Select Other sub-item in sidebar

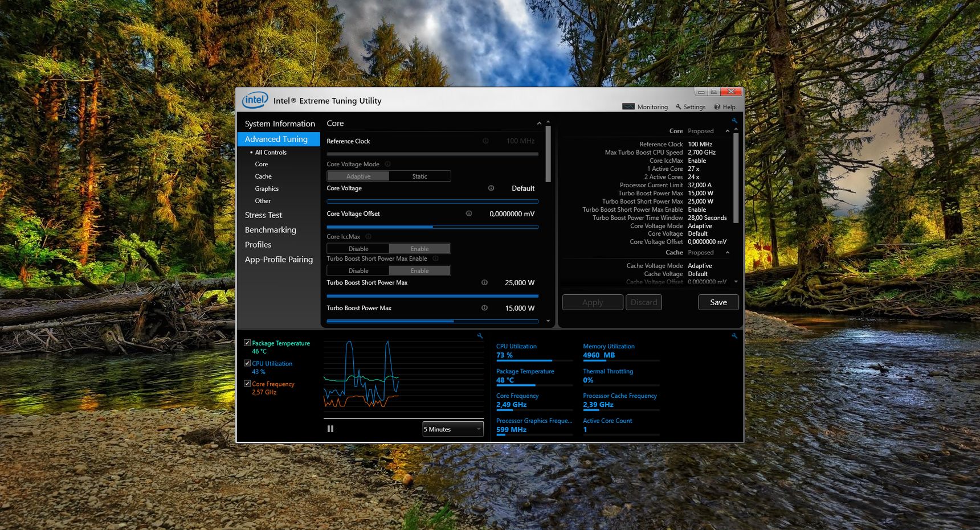(x=263, y=201)
